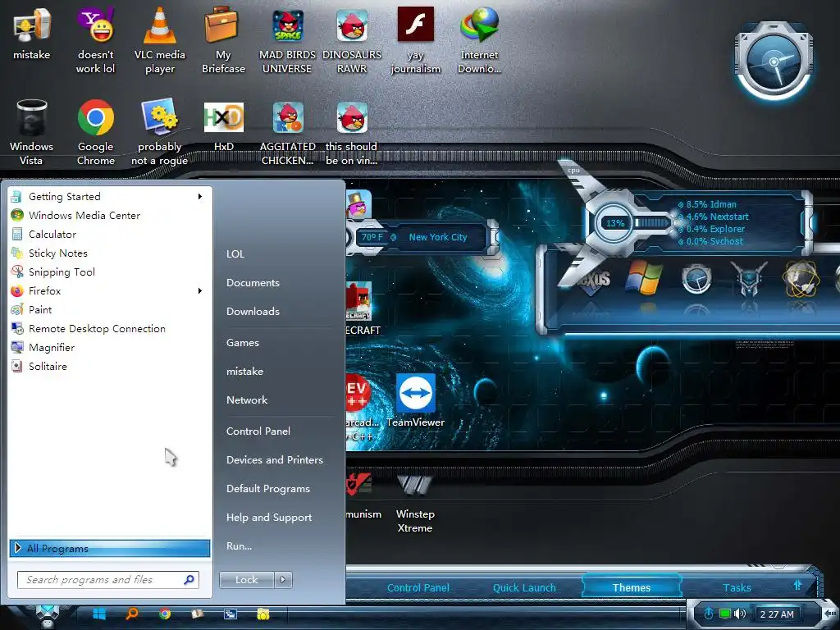Launch TeamViewer desktop icon
This screenshot has width=840, height=630.
(x=416, y=393)
